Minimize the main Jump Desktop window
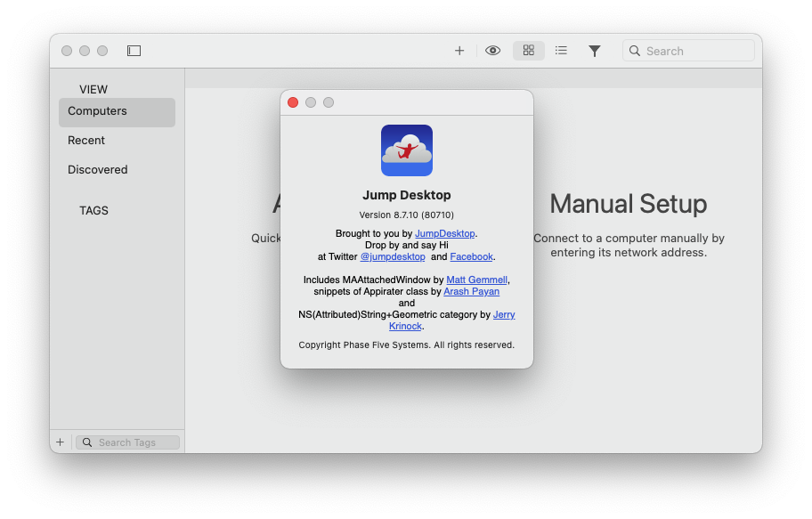 pyautogui.click(x=85, y=51)
